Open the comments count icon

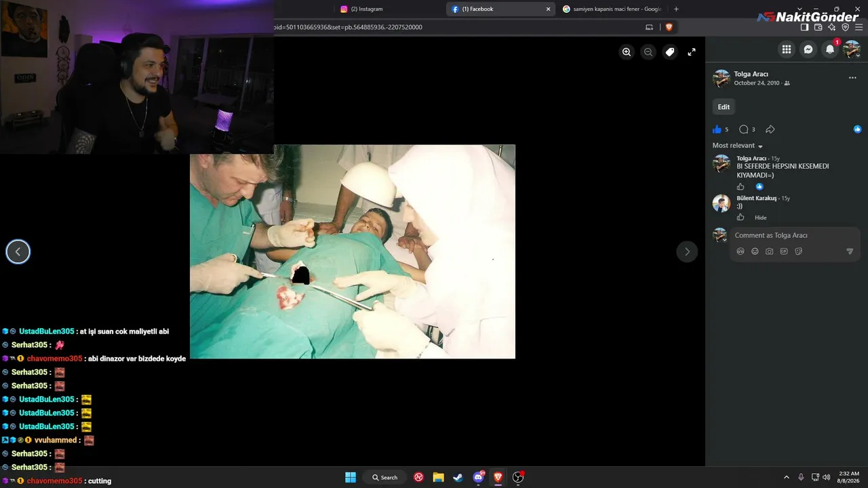tap(744, 129)
